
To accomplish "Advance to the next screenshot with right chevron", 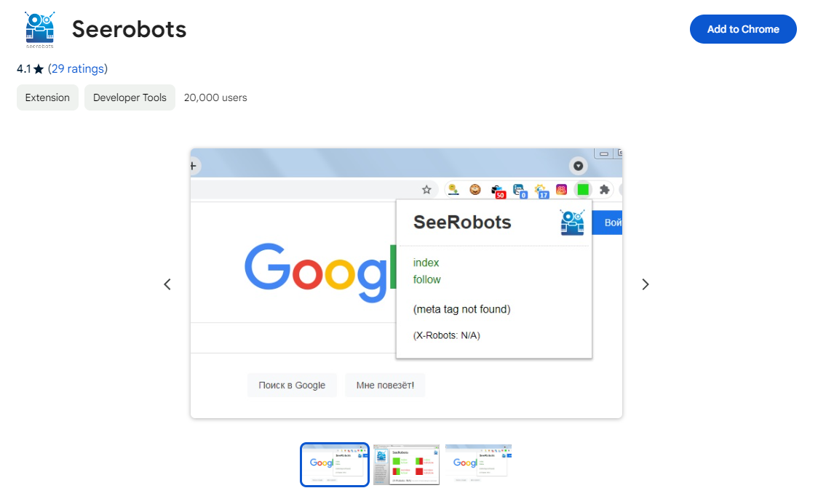I will point(646,284).
